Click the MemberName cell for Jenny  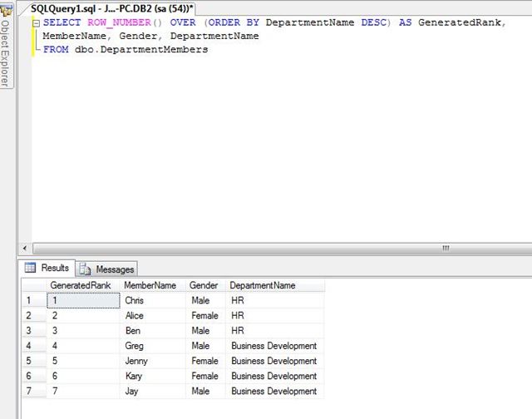tap(135, 361)
